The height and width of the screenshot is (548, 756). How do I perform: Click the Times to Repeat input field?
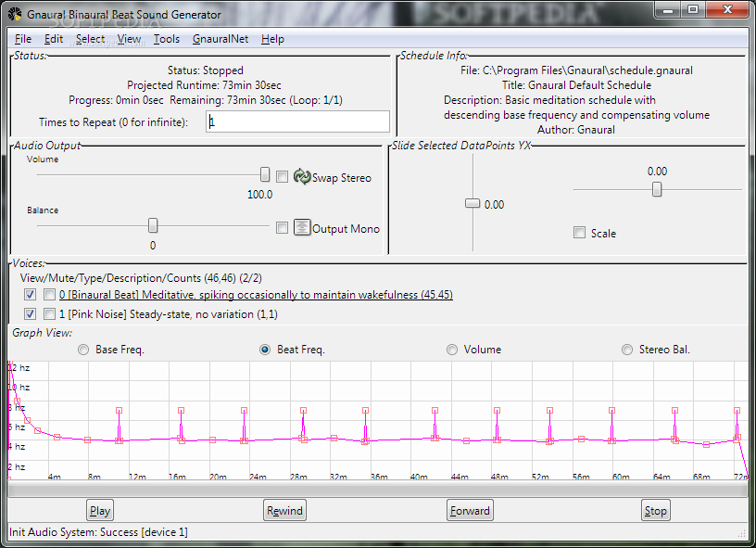click(x=297, y=121)
